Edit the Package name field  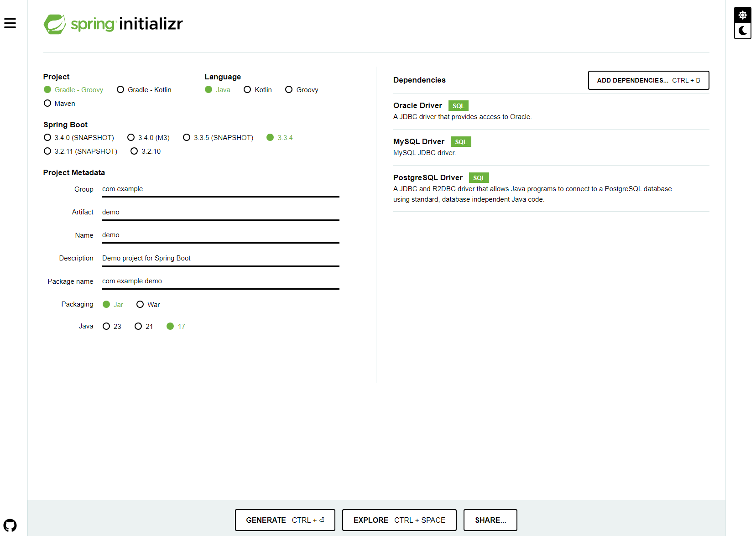(221, 281)
